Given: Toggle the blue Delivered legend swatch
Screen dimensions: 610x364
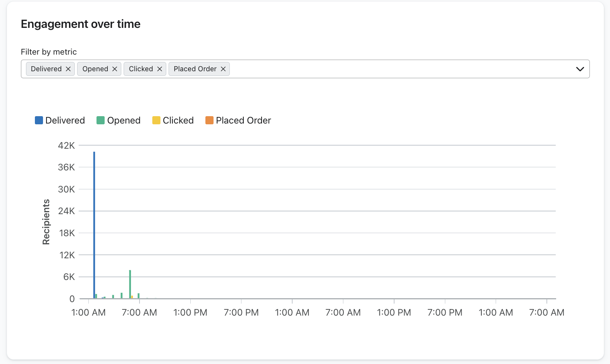Looking at the screenshot, I should [x=39, y=120].
